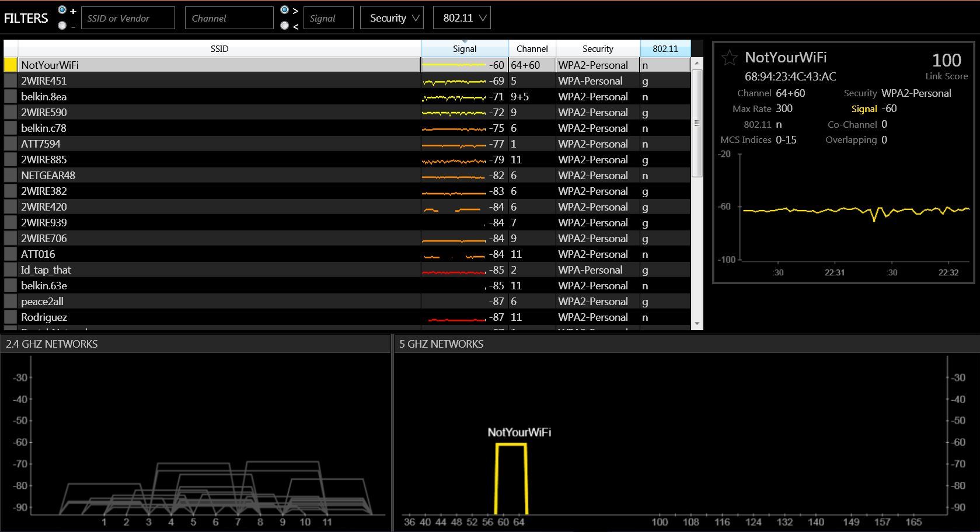Viewport: 980px width, 532px height.
Task: Select the NETGEAR48 network name
Action: point(48,175)
